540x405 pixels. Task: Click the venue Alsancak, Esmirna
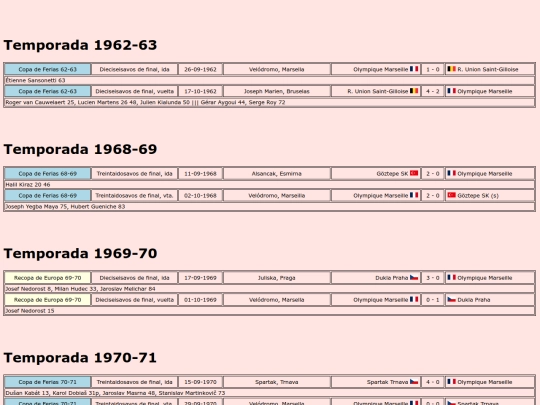[x=277, y=174]
